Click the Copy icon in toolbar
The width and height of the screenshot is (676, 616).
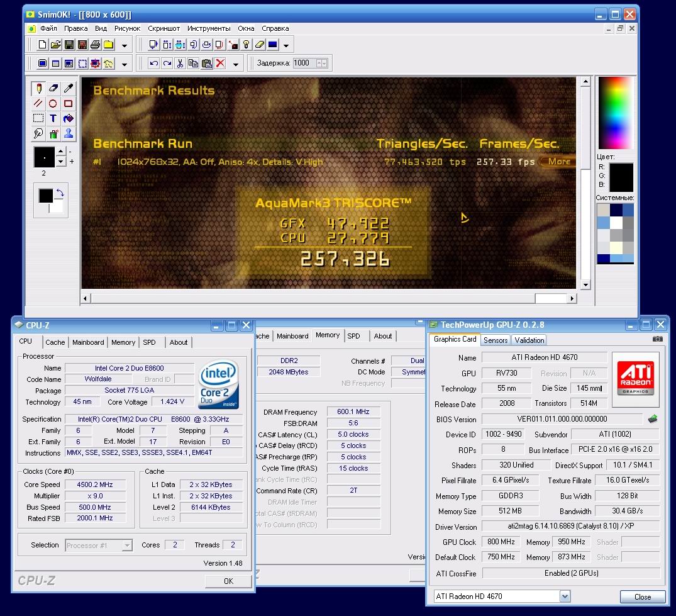click(x=194, y=64)
